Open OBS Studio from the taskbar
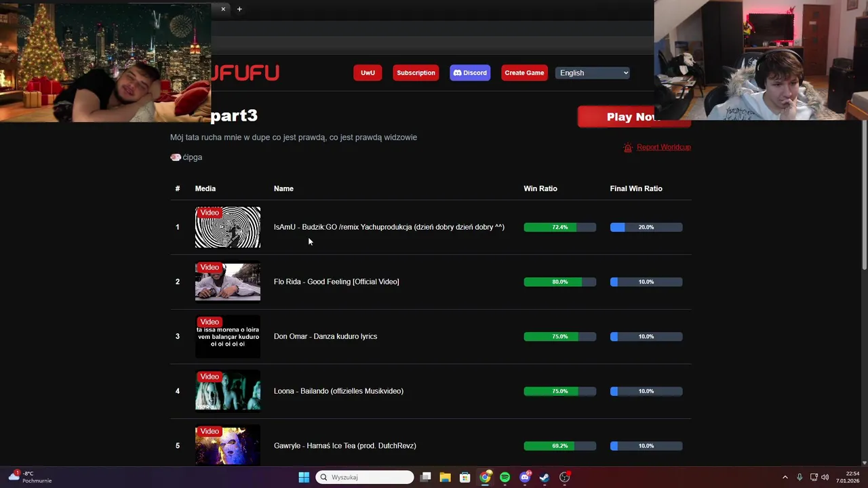This screenshot has height=488, width=868. click(564, 477)
